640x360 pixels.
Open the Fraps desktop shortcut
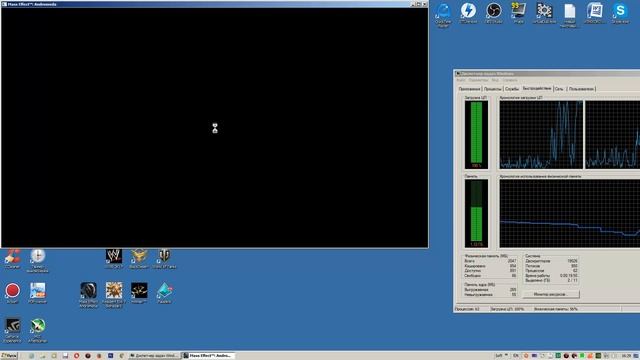tap(519, 13)
